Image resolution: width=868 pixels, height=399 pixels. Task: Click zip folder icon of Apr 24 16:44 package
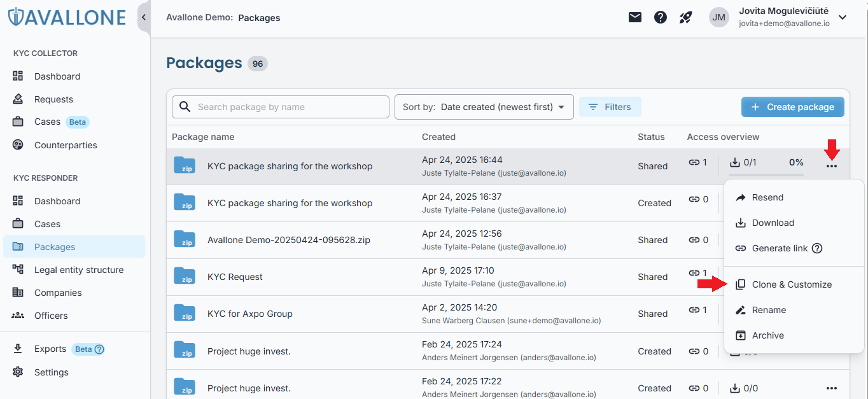tap(185, 165)
